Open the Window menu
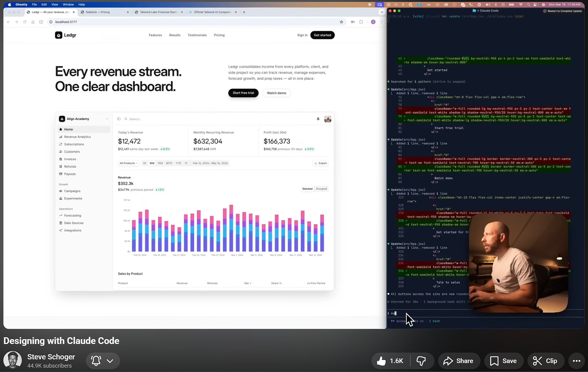588x372 pixels. (68, 4)
